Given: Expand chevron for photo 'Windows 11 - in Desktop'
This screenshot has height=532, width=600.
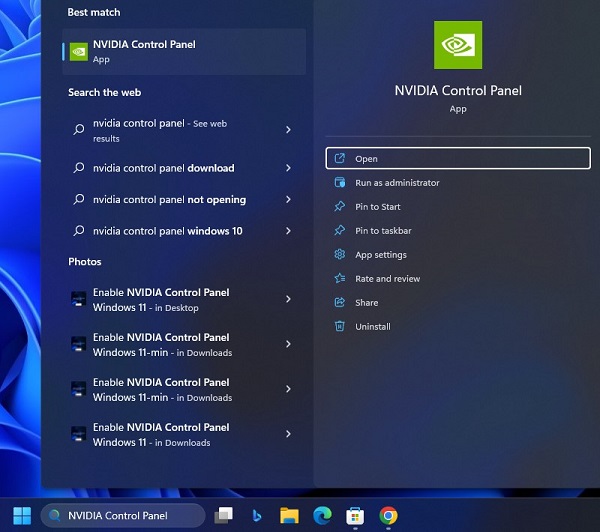Looking at the screenshot, I should (289, 299).
